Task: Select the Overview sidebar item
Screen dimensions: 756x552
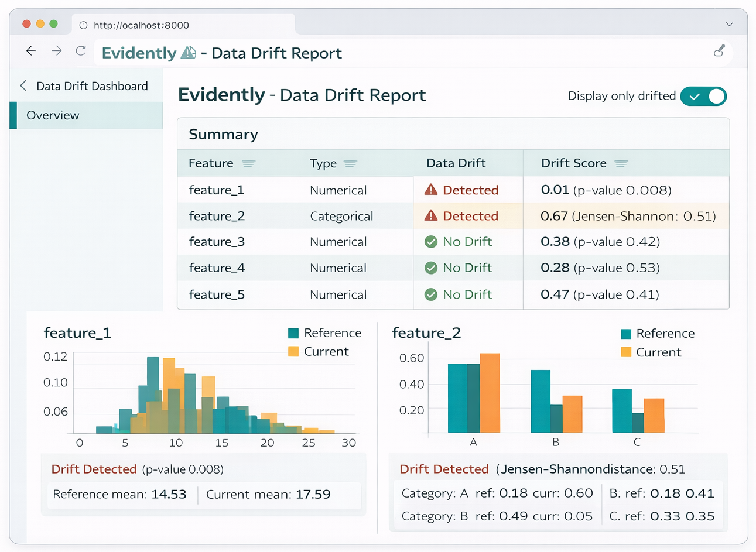Action: 53,115
